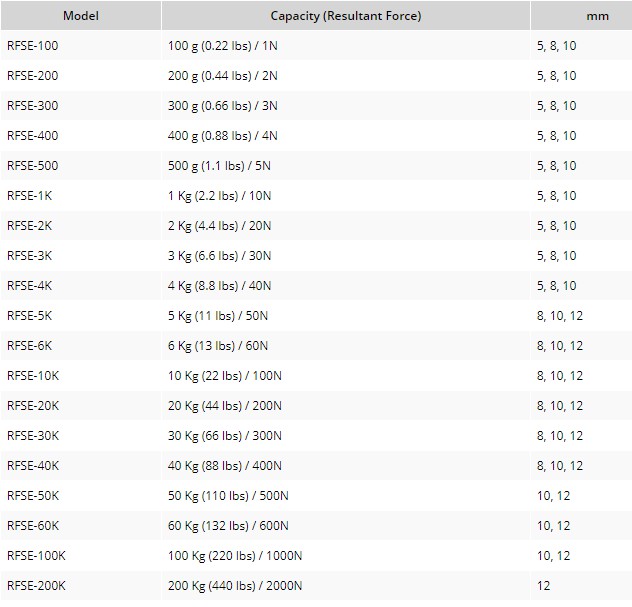
Task: Click the Capacity (Resultant Force) column header
Action: tap(345, 16)
